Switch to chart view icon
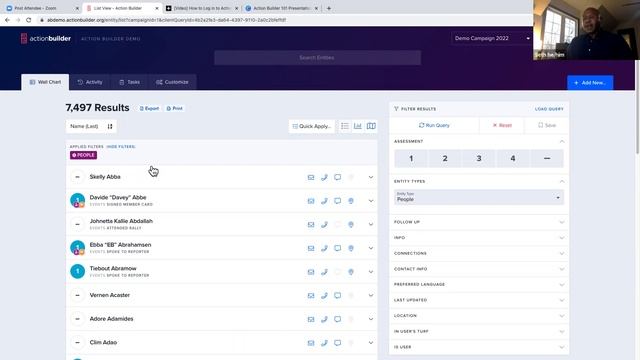 pos(358,126)
